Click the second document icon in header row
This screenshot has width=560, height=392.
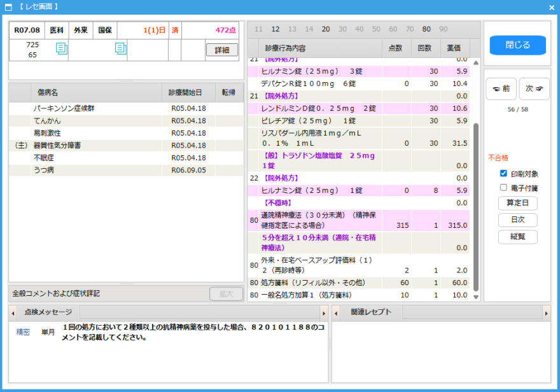point(121,48)
